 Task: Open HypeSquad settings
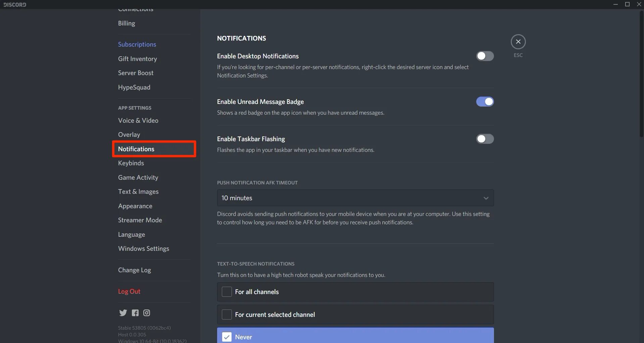[x=134, y=87]
